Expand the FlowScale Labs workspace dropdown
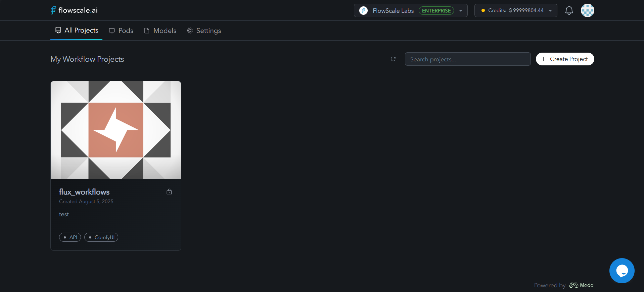This screenshot has height=292, width=644. click(x=461, y=11)
